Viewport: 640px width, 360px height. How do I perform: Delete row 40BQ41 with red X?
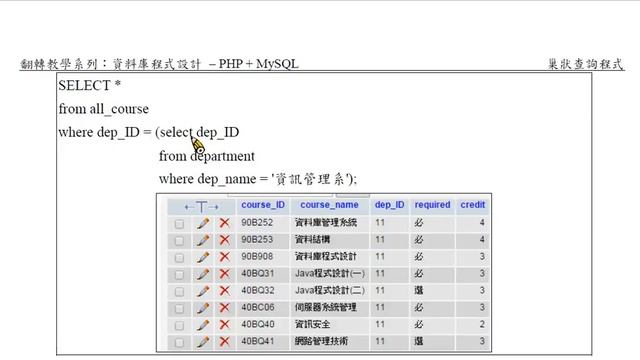[224, 342]
